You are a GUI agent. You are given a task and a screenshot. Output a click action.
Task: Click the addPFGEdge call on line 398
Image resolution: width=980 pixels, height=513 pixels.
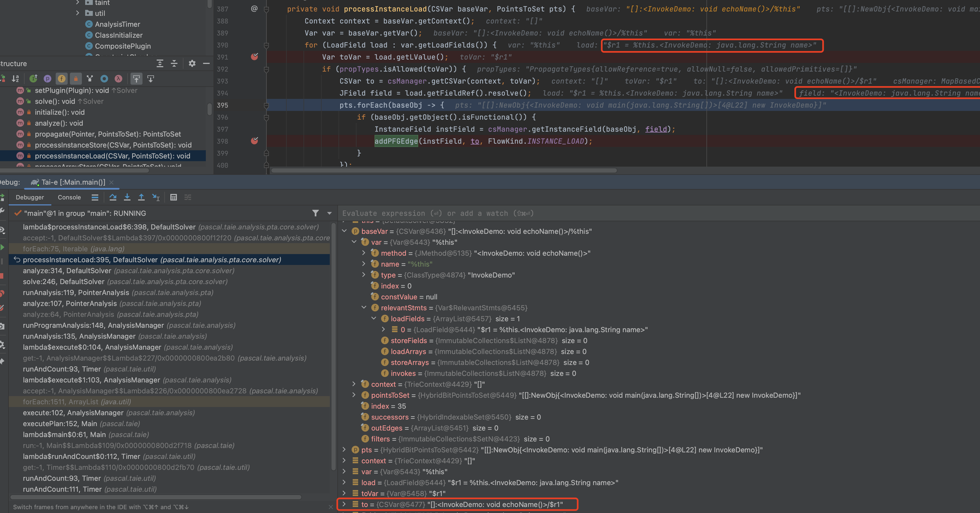(396, 141)
